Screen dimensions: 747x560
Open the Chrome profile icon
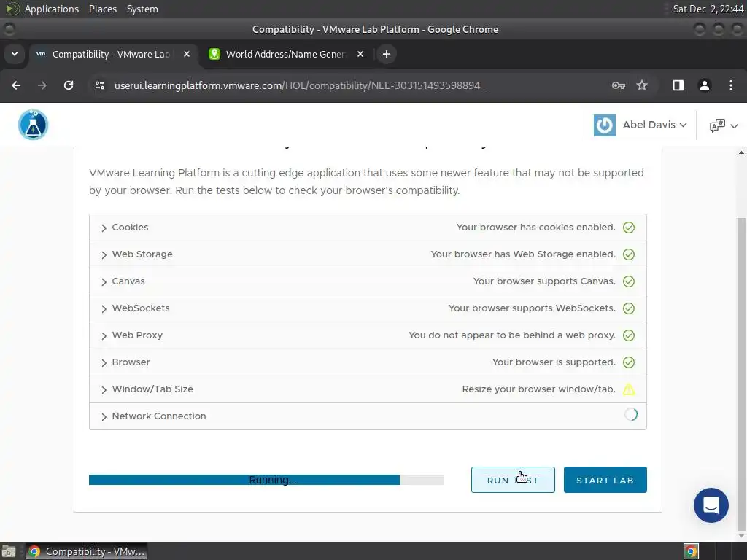click(705, 85)
